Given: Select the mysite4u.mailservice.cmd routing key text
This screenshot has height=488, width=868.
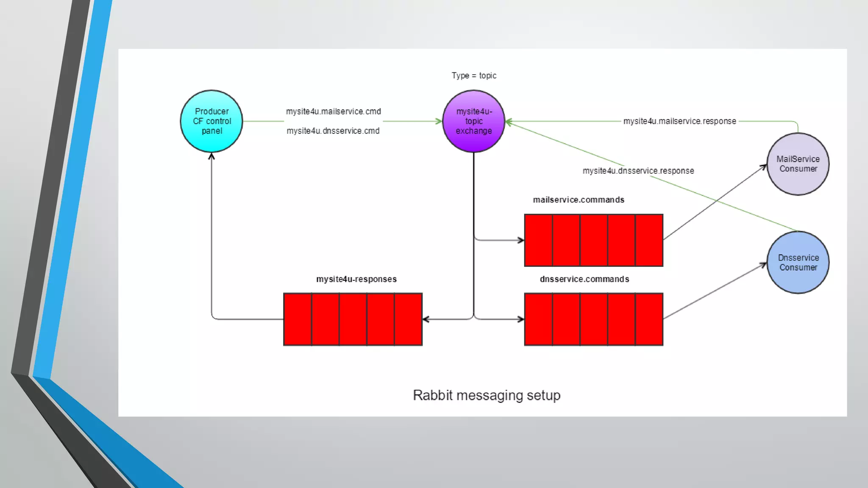Looking at the screenshot, I should click(333, 111).
